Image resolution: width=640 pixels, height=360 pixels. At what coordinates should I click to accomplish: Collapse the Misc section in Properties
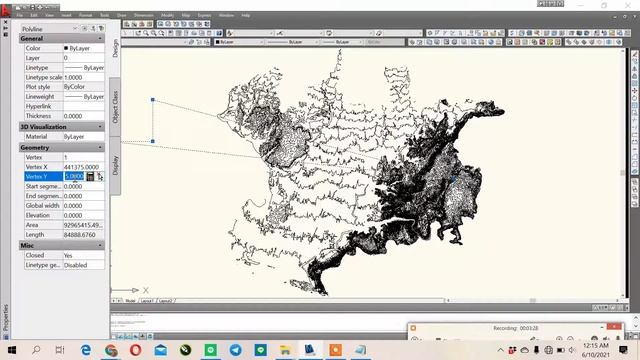click(100, 245)
